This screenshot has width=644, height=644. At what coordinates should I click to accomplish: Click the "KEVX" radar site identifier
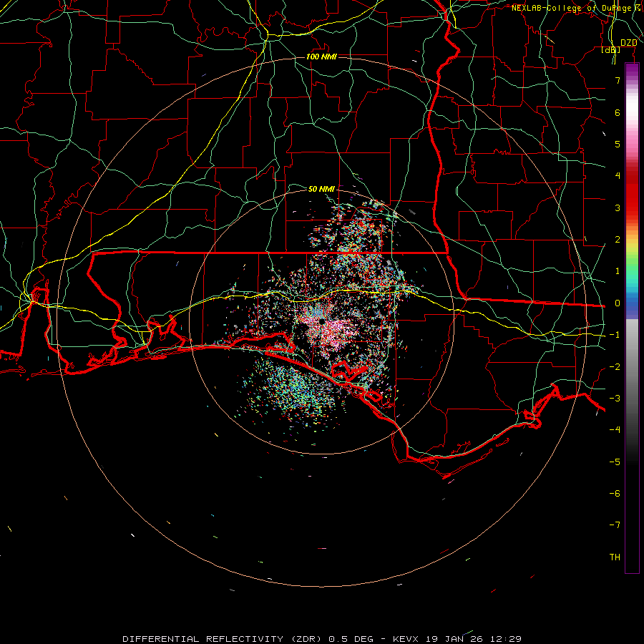pyautogui.click(x=406, y=639)
